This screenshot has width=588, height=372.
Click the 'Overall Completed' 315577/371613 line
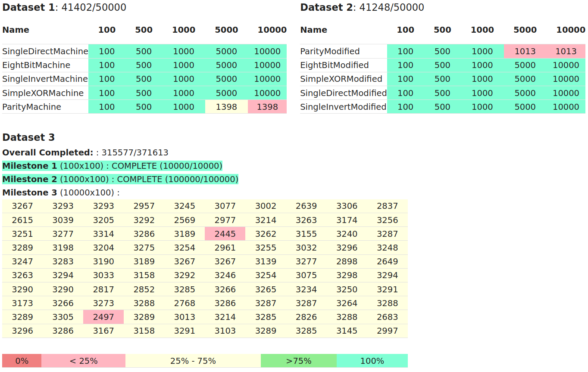[85, 152]
